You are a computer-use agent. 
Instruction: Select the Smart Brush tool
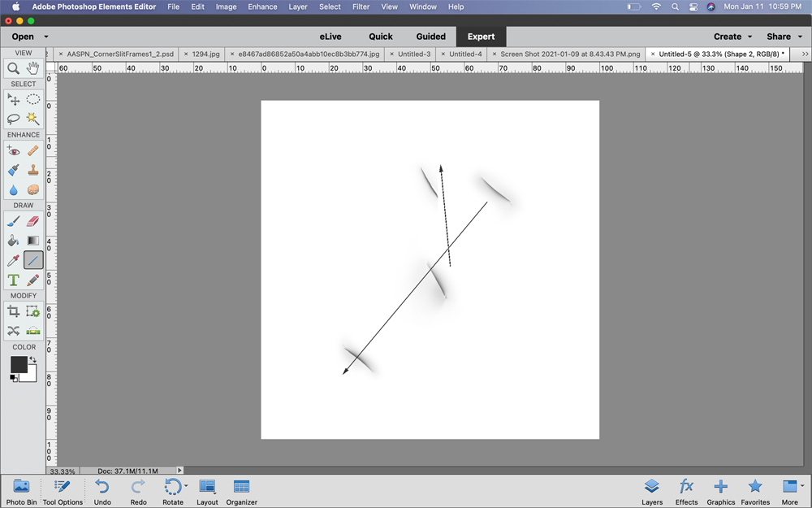[x=14, y=170]
